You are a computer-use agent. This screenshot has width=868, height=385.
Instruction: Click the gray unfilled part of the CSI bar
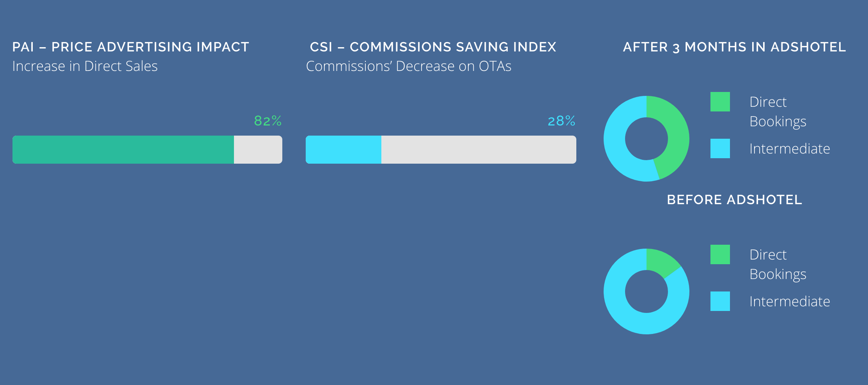click(x=478, y=150)
